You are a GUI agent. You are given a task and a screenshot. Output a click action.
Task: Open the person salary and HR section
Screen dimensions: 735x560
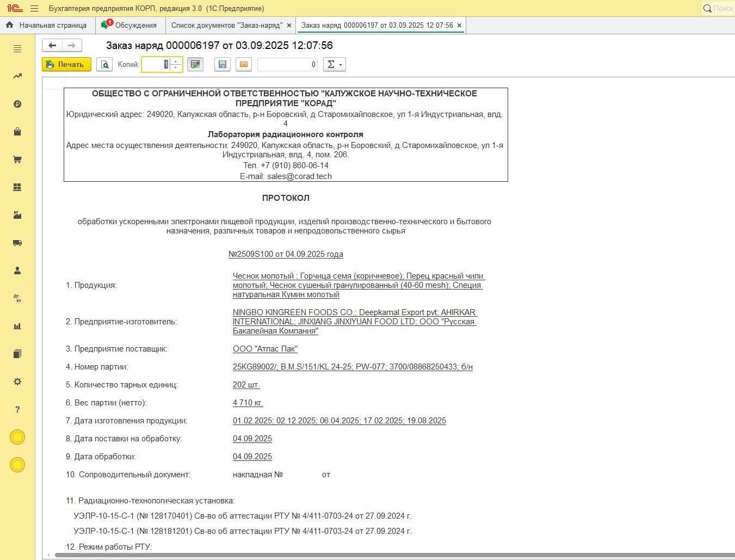click(17, 270)
